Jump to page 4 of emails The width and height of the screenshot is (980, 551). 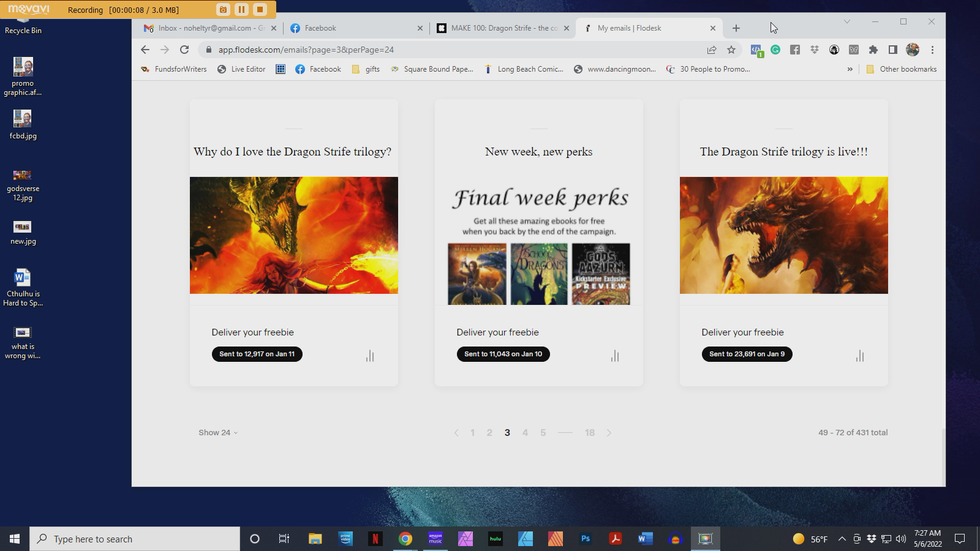(525, 433)
